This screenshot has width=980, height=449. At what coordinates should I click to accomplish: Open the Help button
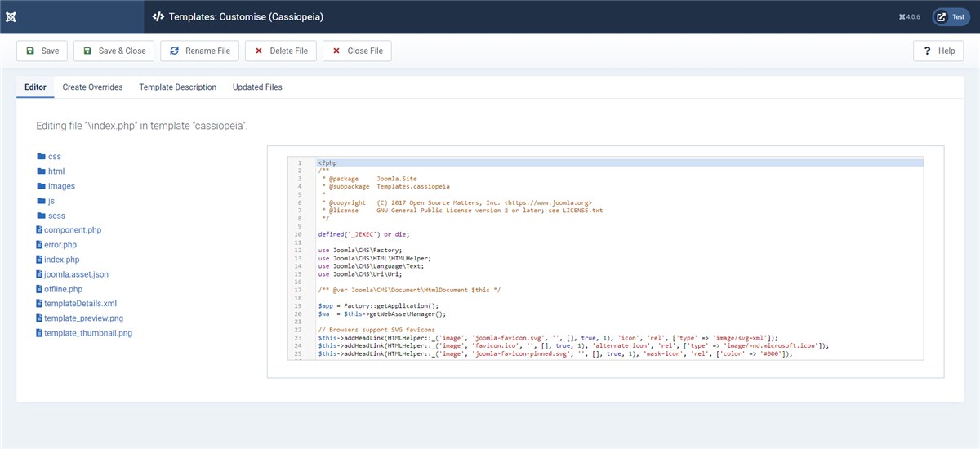click(938, 51)
